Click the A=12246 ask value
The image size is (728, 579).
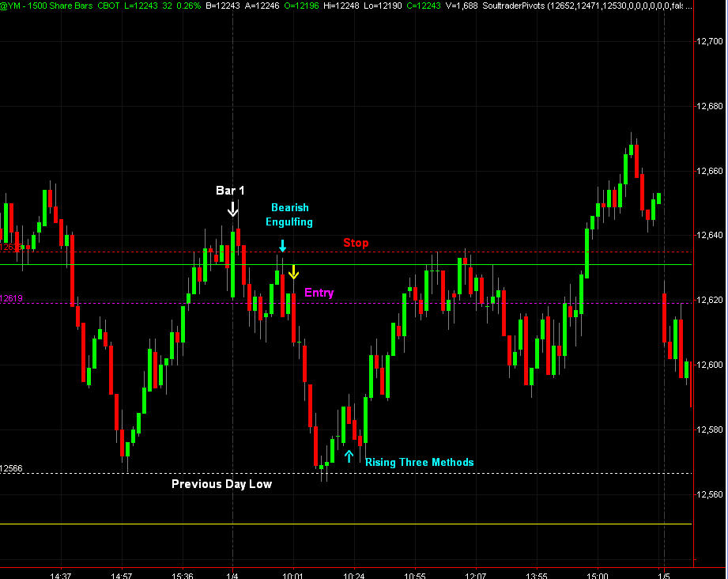point(262,6)
